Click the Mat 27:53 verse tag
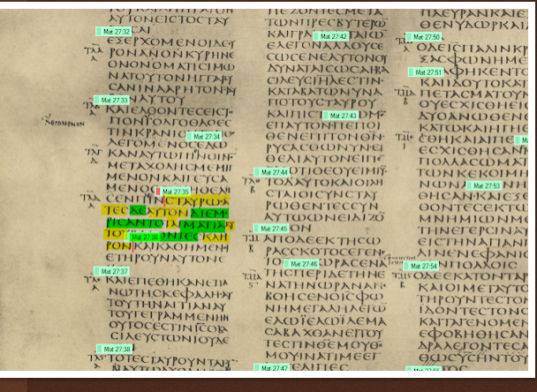This screenshot has width=537, height=392. pyautogui.click(x=484, y=186)
